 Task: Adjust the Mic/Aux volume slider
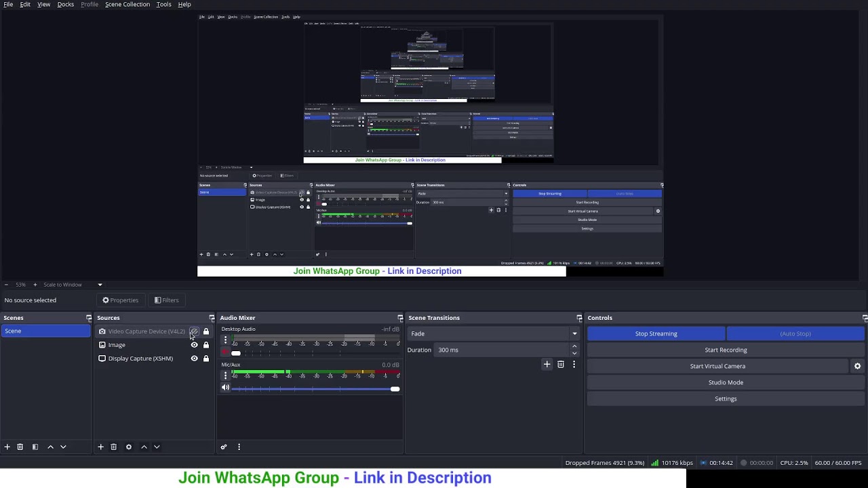coord(315,388)
